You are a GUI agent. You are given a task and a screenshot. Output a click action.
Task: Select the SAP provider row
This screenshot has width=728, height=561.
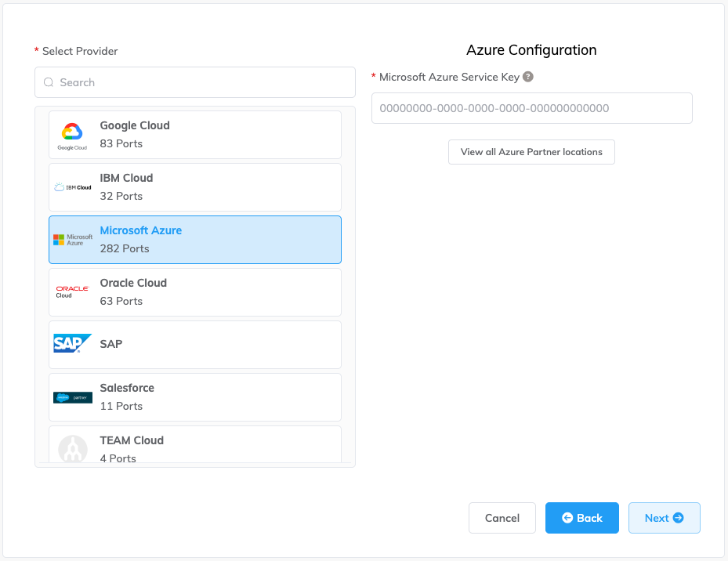pos(194,344)
